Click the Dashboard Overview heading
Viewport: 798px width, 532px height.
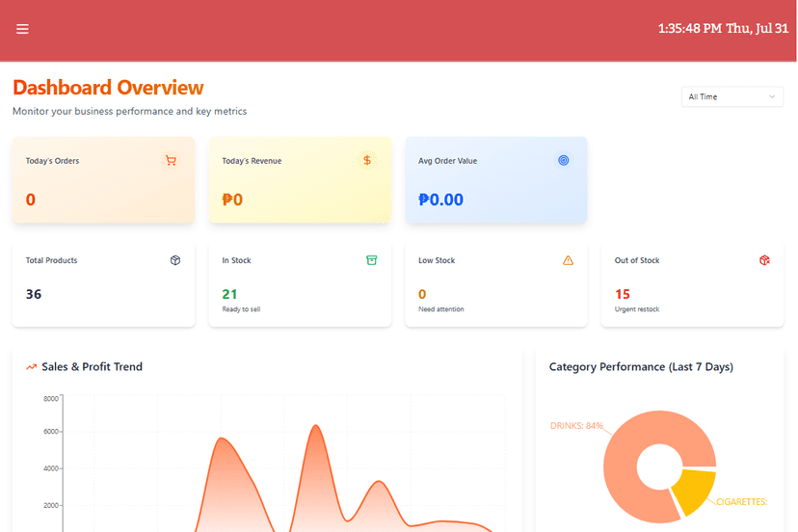click(x=108, y=88)
